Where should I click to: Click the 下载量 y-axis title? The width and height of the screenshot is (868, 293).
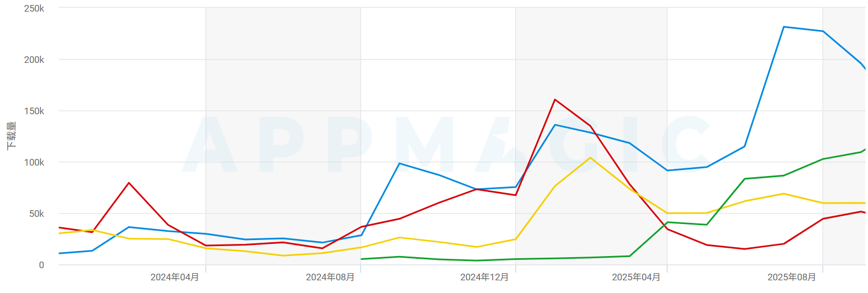click(12, 136)
